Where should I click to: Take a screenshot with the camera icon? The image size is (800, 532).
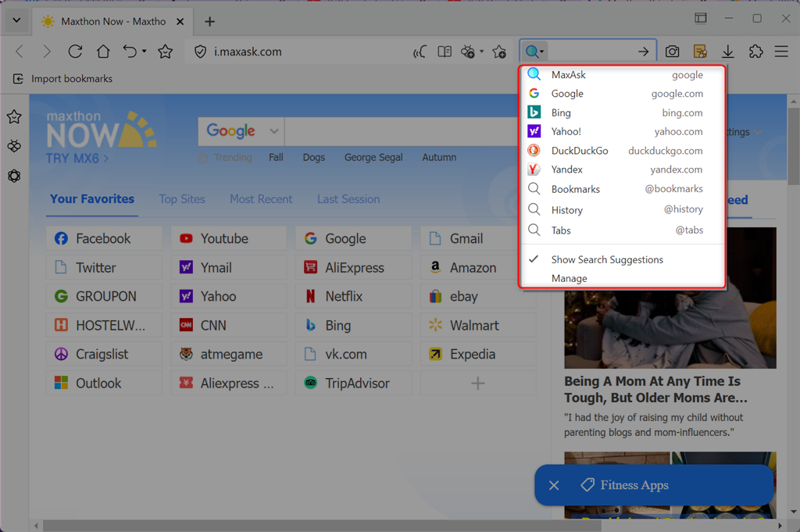[673, 52]
